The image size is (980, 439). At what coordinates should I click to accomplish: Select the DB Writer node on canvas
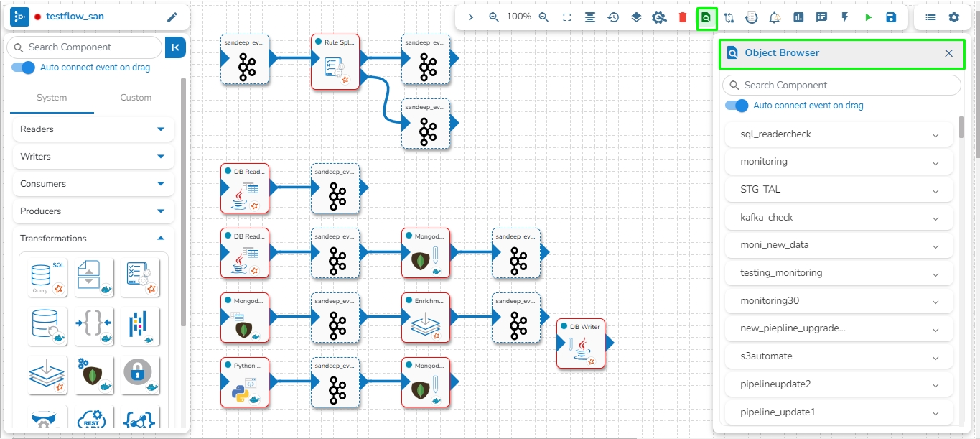pyautogui.click(x=581, y=343)
